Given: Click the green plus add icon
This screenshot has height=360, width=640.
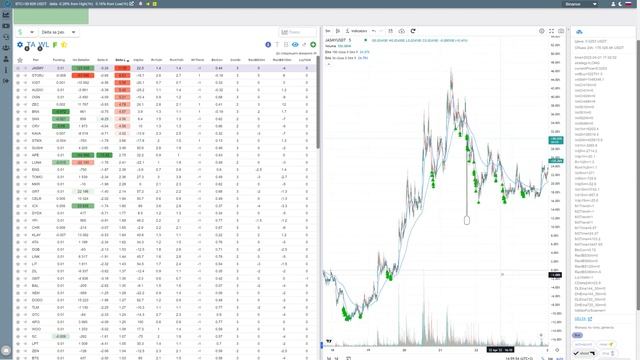Looking at the screenshot, I should click(313, 44).
